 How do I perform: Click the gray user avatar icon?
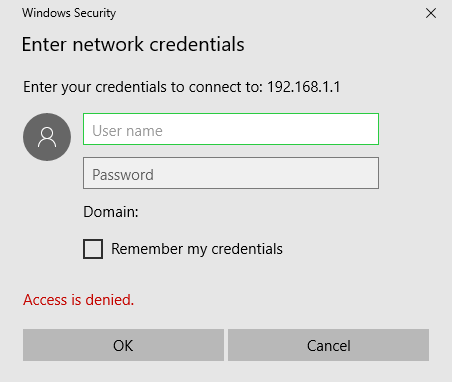(47, 137)
